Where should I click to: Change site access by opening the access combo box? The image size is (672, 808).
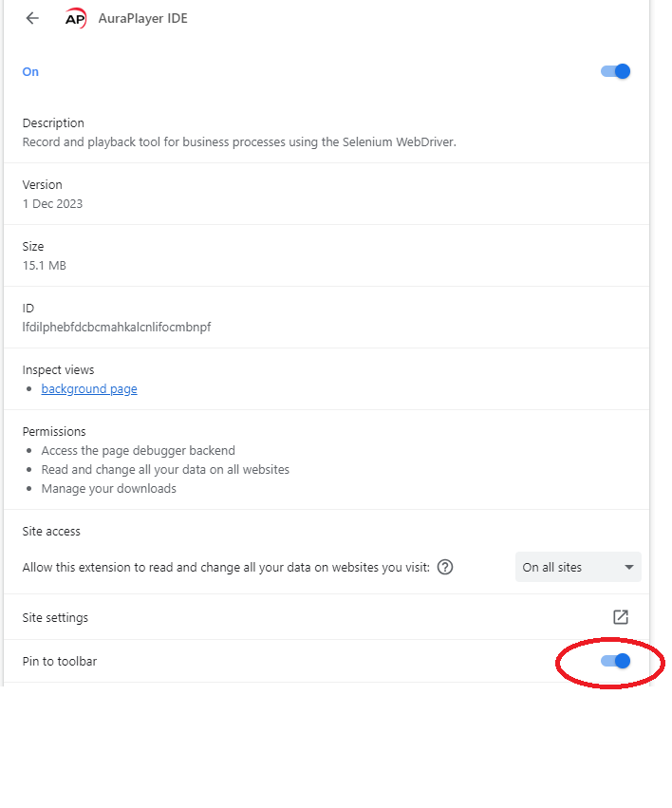[577, 567]
